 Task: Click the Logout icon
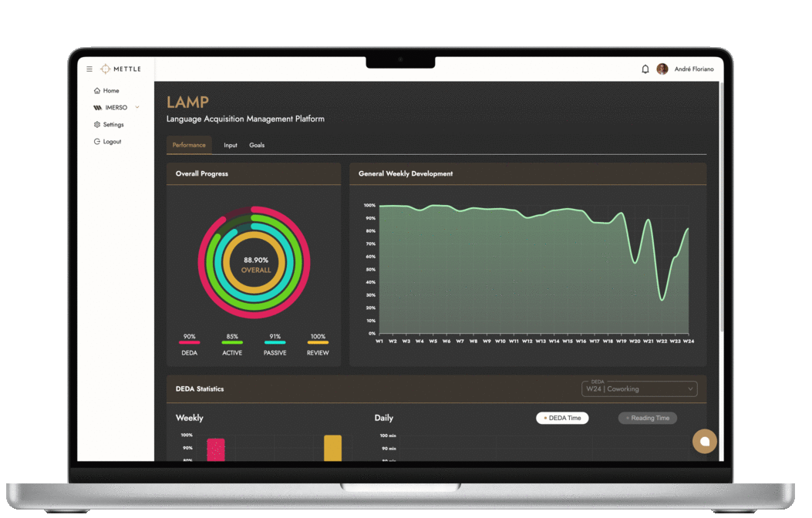point(97,142)
